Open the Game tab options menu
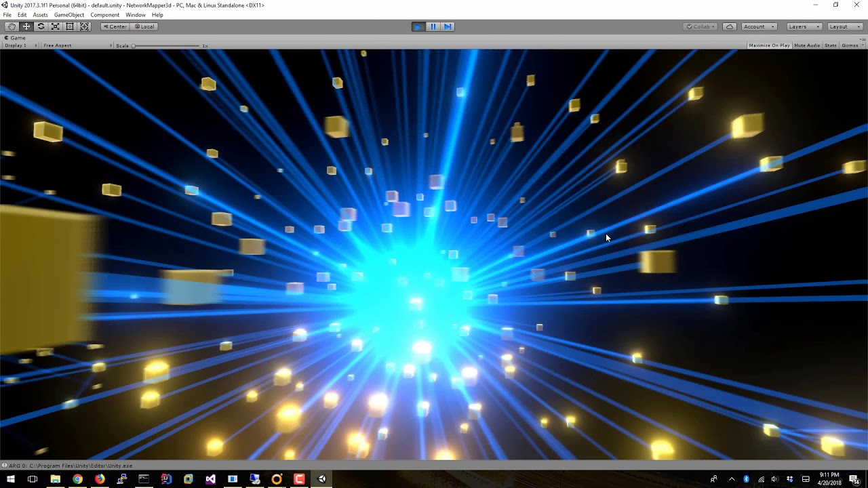The image size is (868, 488). 863,38
